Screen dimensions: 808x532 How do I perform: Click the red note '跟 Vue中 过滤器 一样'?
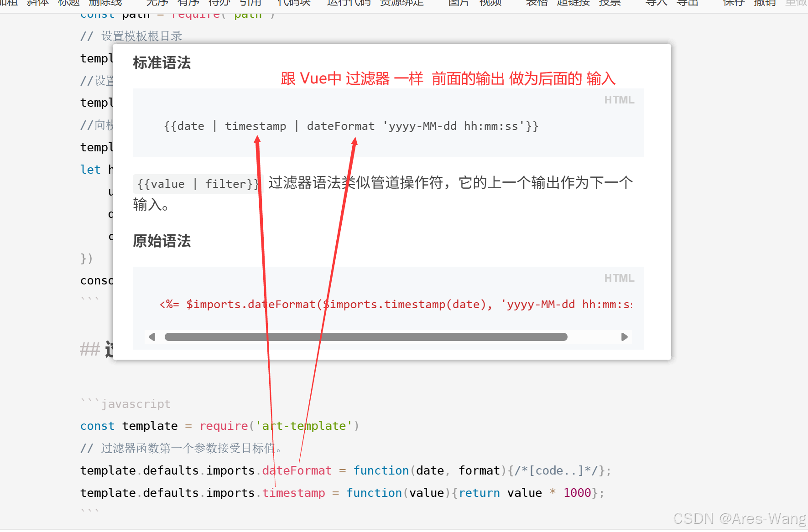pos(352,79)
